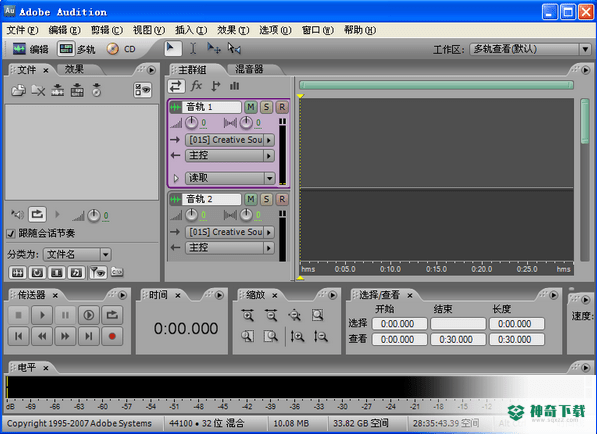
Task: Switch to the 混音器 tab
Action: 249,69
